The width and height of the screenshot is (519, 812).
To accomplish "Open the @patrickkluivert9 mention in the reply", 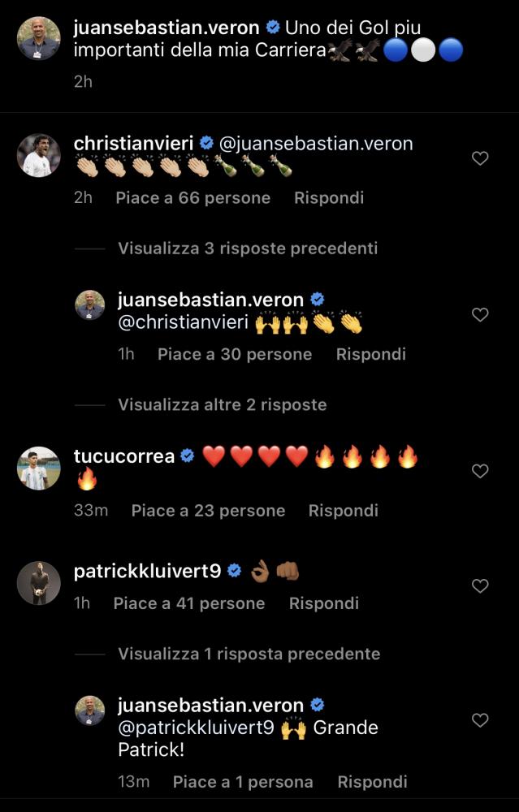I will 196,728.
